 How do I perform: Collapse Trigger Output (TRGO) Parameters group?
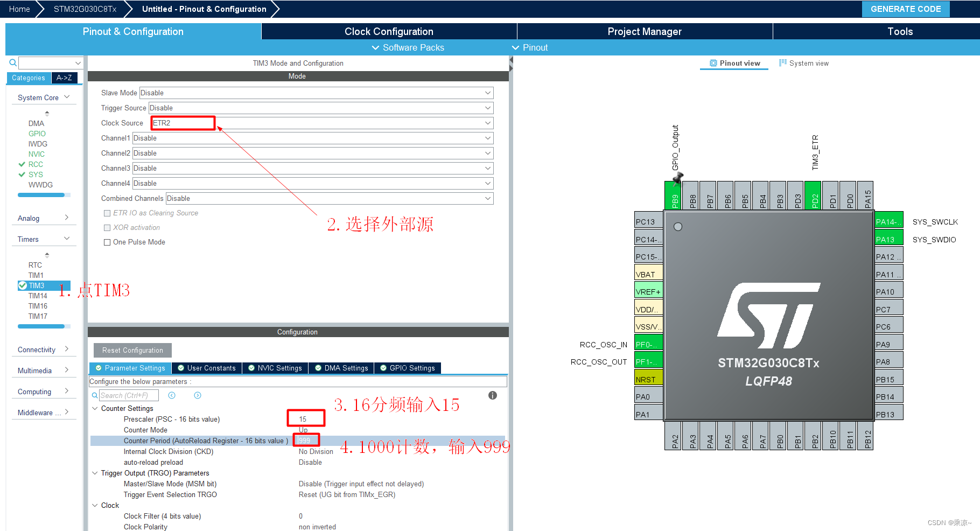click(95, 473)
